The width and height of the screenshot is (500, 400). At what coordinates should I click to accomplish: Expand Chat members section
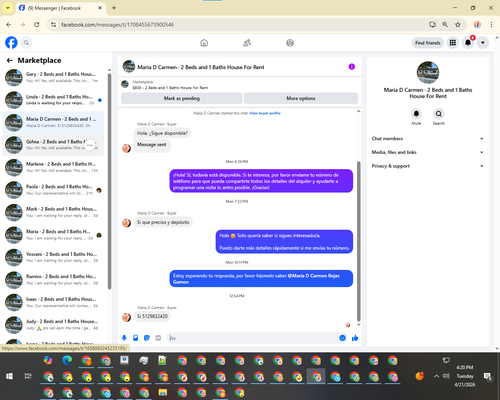coord(428,139)
